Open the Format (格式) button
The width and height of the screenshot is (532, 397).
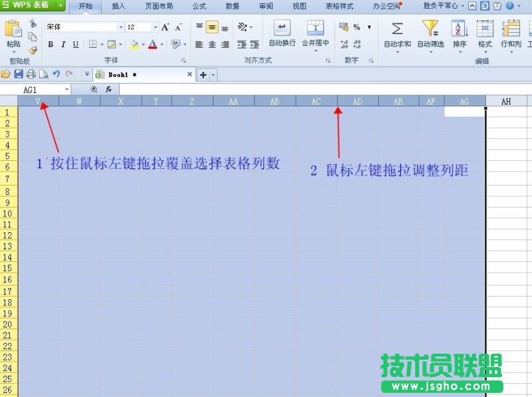pos(485,35)
